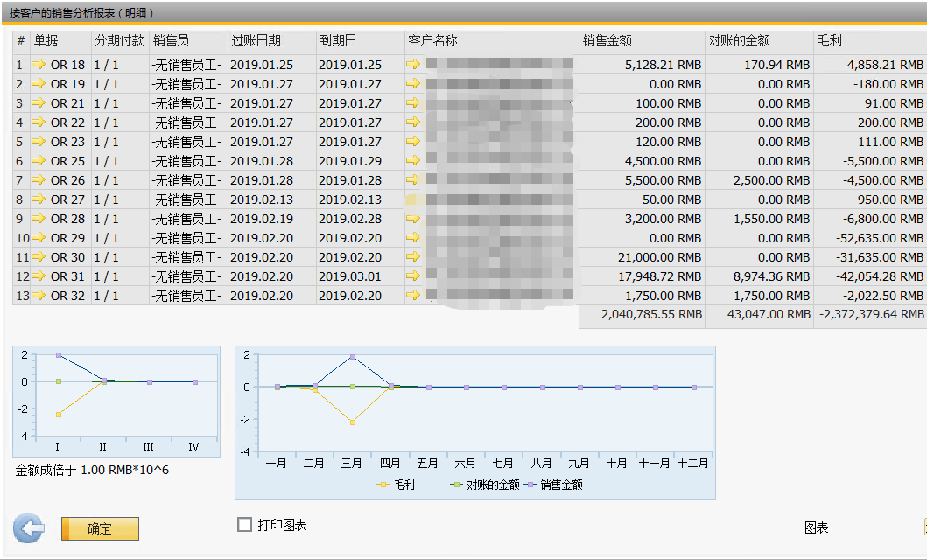This screenshot has width=927, height=560.
Task: Click the 确定 button
Action: (100, 528)
